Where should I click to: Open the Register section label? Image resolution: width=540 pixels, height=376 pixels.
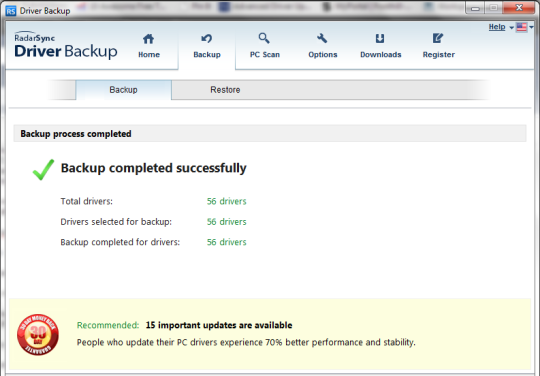tap(439, 54)
